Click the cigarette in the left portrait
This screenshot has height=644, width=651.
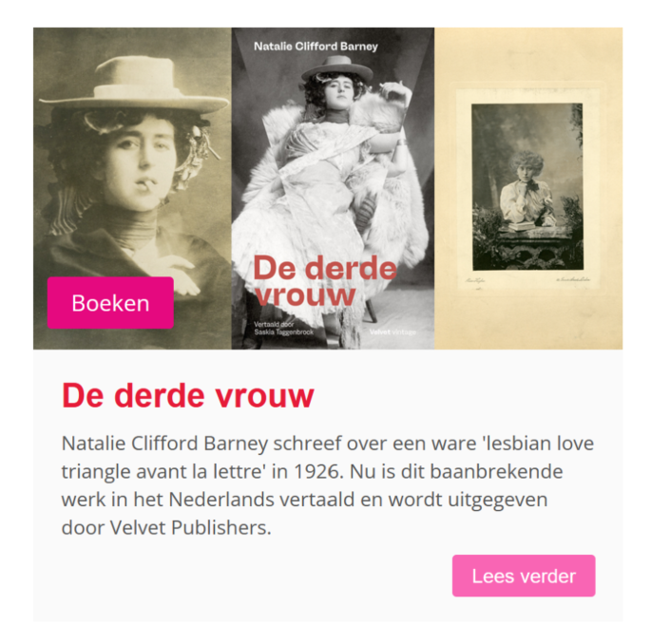(x=146, y=183)
